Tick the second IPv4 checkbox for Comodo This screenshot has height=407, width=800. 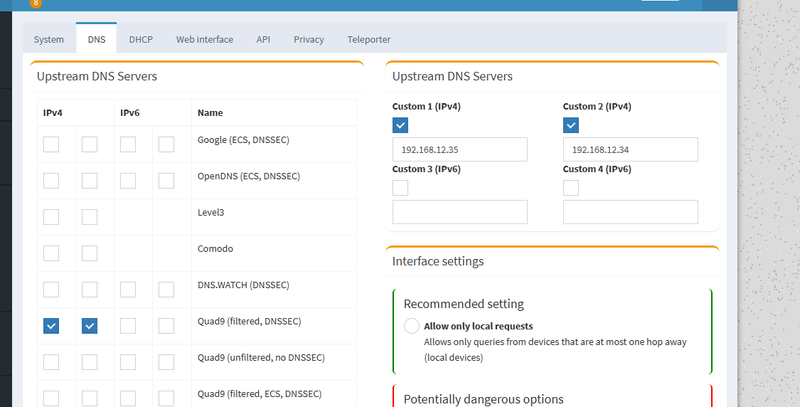click(90, 253)
